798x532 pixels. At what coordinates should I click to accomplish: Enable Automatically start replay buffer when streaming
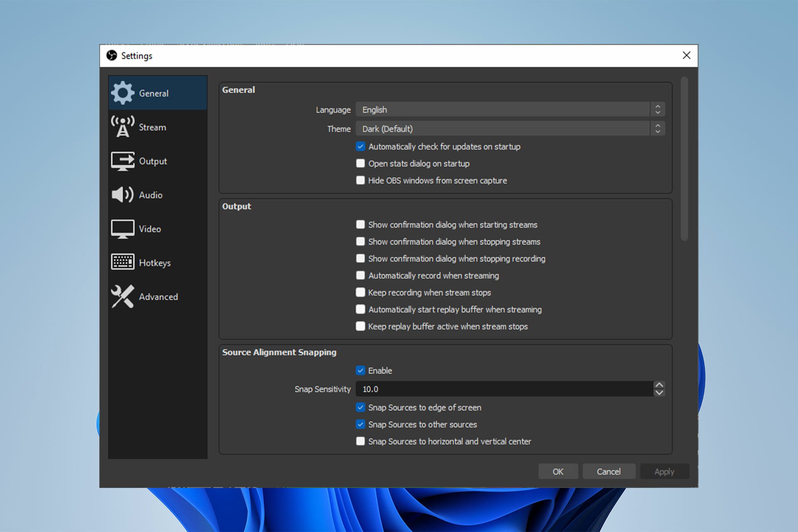pyautogui.click(x=360, y=309)
